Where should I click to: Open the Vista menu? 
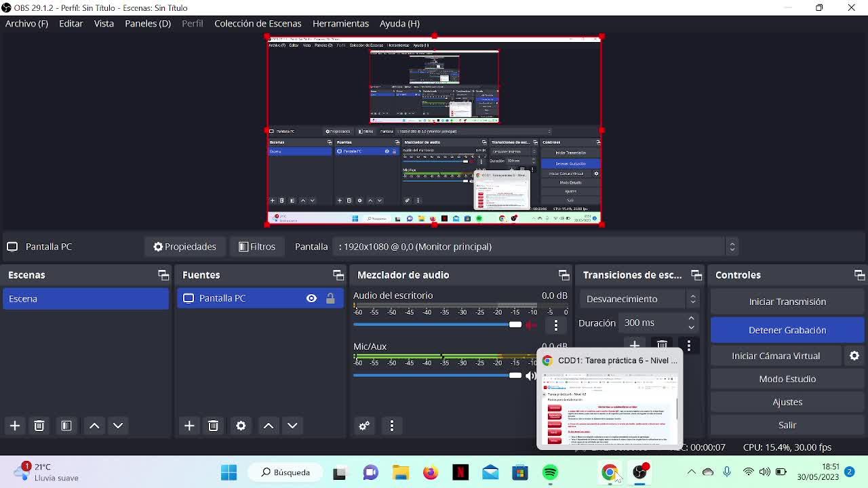pos(104,23)
